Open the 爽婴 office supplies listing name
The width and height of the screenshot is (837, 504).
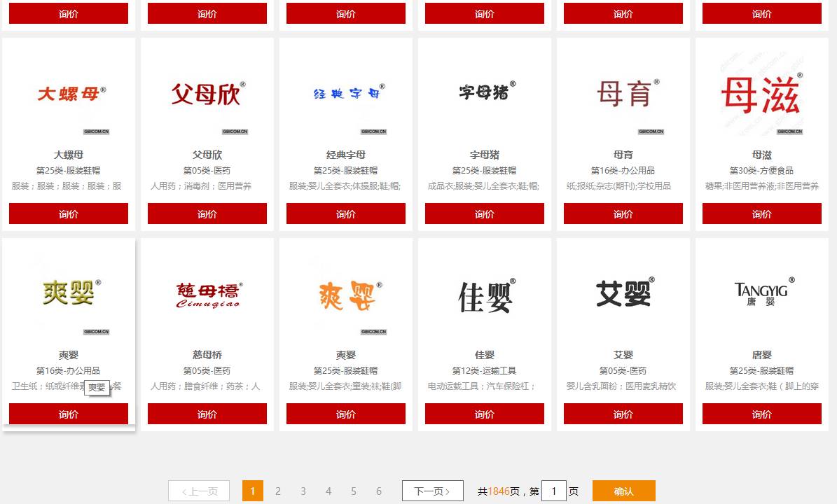coord(68,354)
